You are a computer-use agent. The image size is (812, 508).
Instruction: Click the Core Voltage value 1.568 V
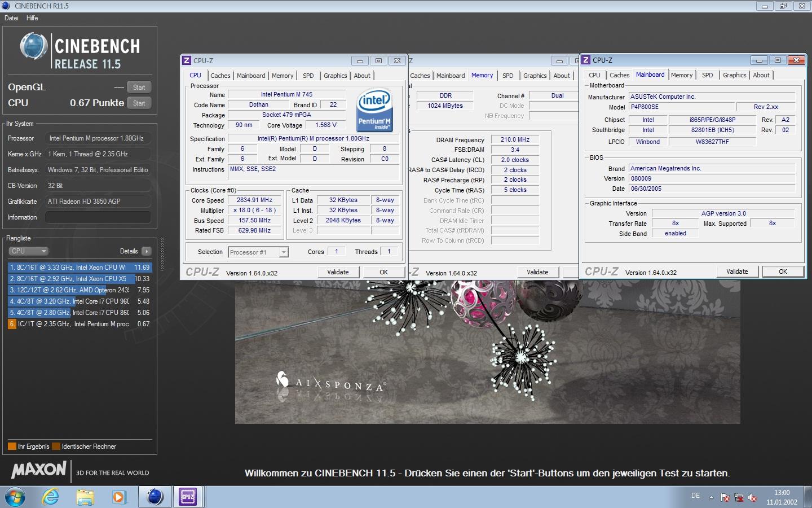click(326, 125)
